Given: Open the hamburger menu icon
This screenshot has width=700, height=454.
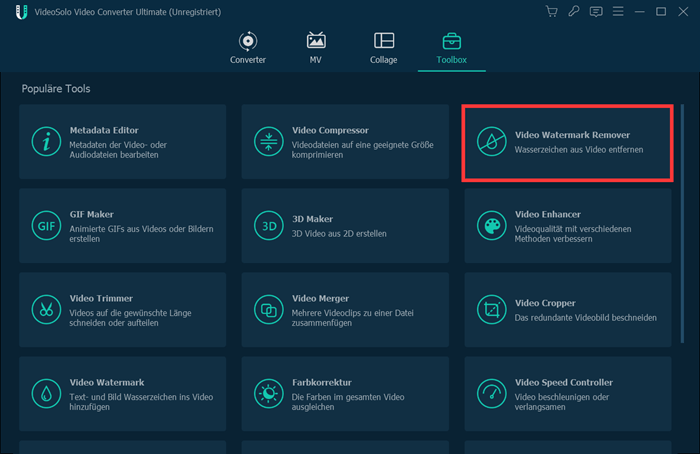Looking at the screenshot, I should (x=618, y=12).
